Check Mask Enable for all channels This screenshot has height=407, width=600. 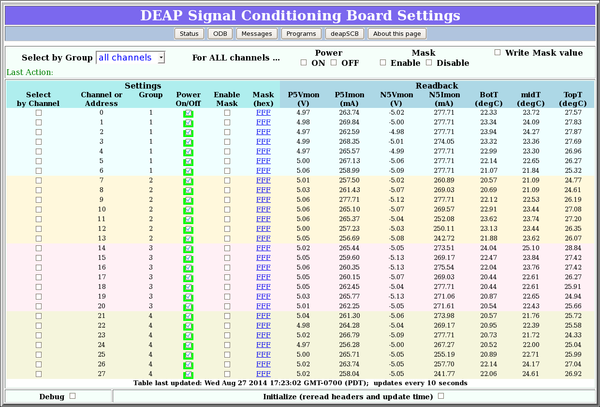coord(383,63)
